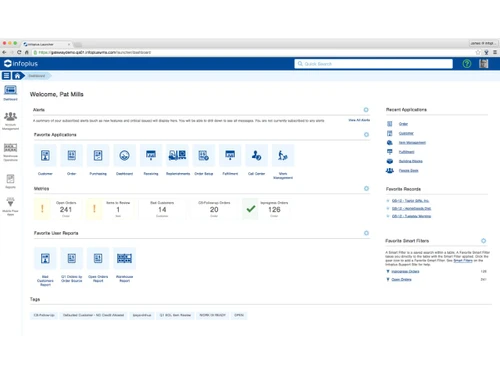Open the Dashboard tile in Favorite Applications

point(124,155)
